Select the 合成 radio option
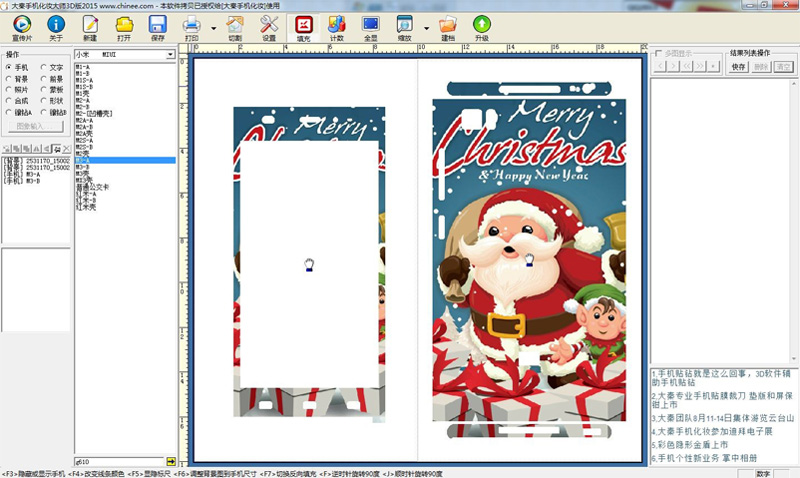This screenshot has width=800, height=478. click(17, 101)
